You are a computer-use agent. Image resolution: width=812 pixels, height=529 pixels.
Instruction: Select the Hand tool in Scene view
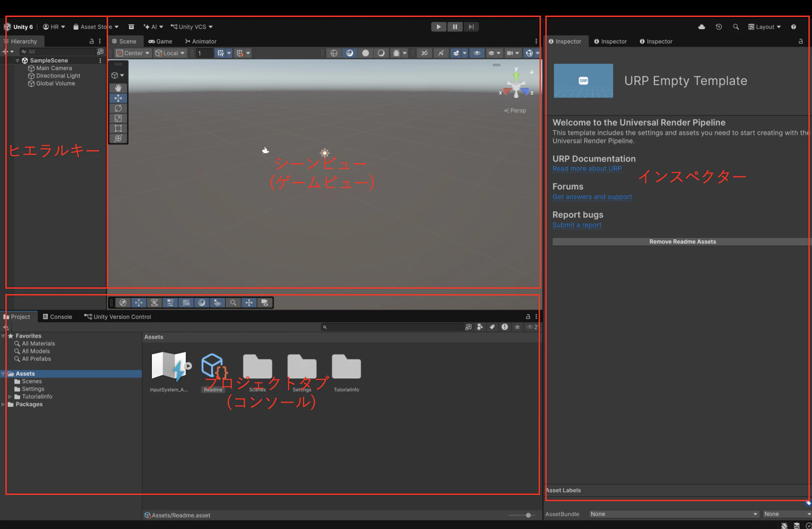point(118,88)
